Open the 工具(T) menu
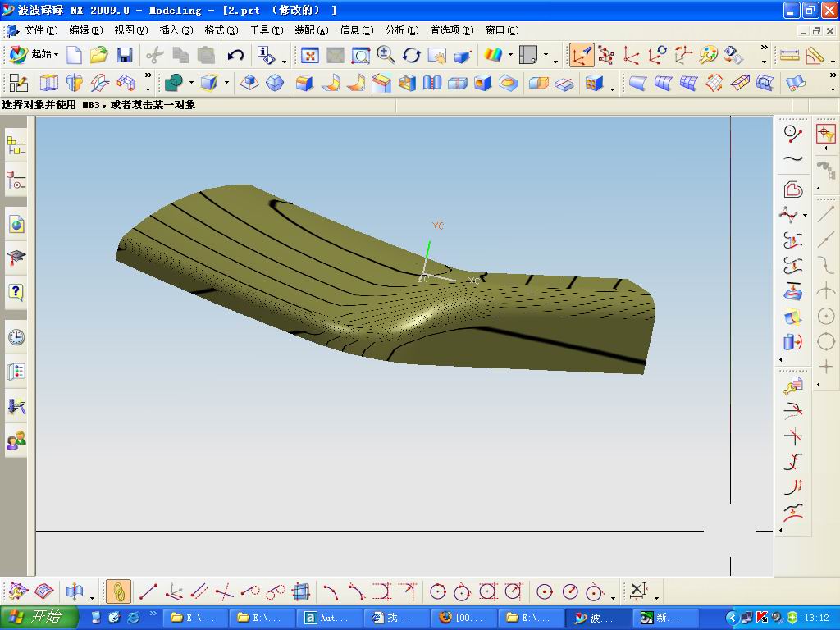The width and height of the screenshot is (840, 630). (x=267, y=30)
